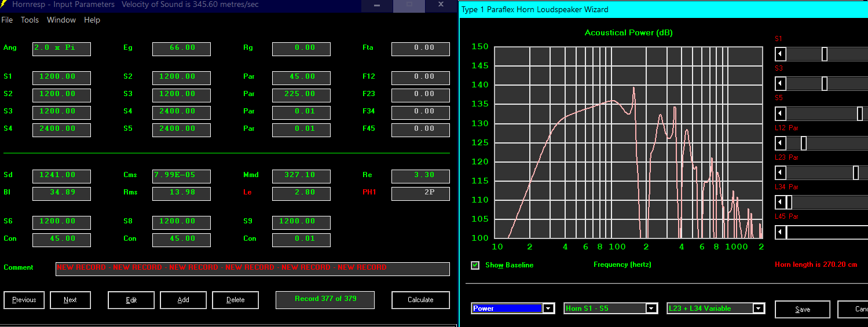Click the PH1 field showing 2P
The width and height of the screenshot is (868, 327).
pos(420,193)
